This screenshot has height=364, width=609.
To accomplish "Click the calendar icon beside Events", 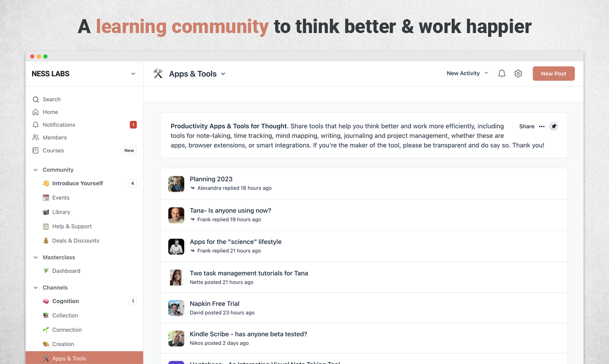I will [46, 198].
